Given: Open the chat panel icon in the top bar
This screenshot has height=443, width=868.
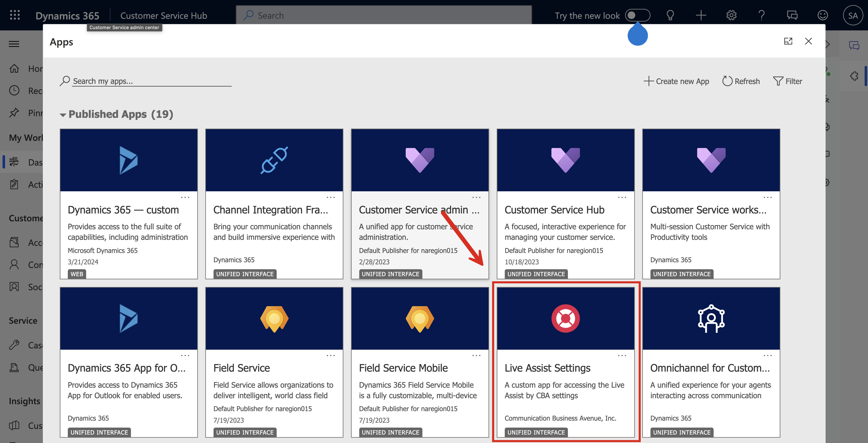Looking at the screenshot, I should tap(792, 15).
